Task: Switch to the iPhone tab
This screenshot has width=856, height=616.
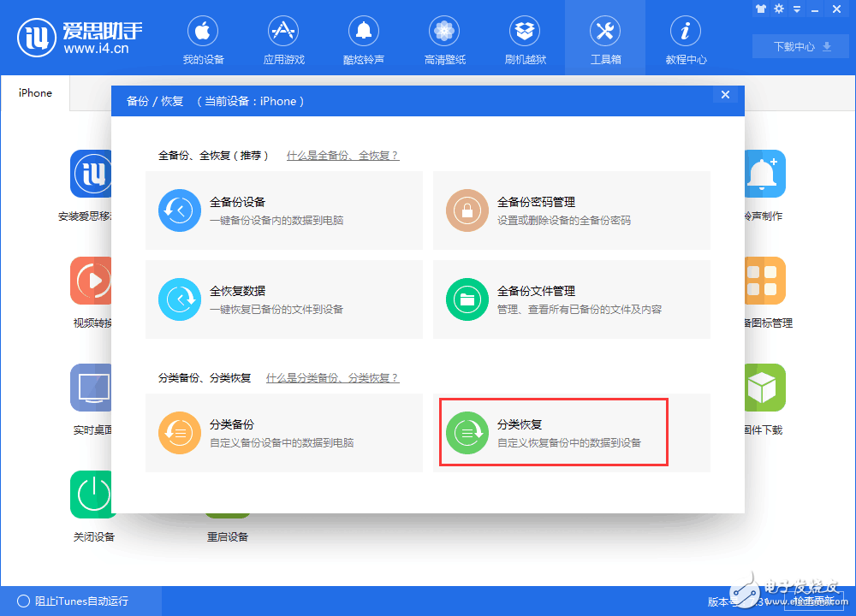Action: pyautogui.click(x=34, y=92)
